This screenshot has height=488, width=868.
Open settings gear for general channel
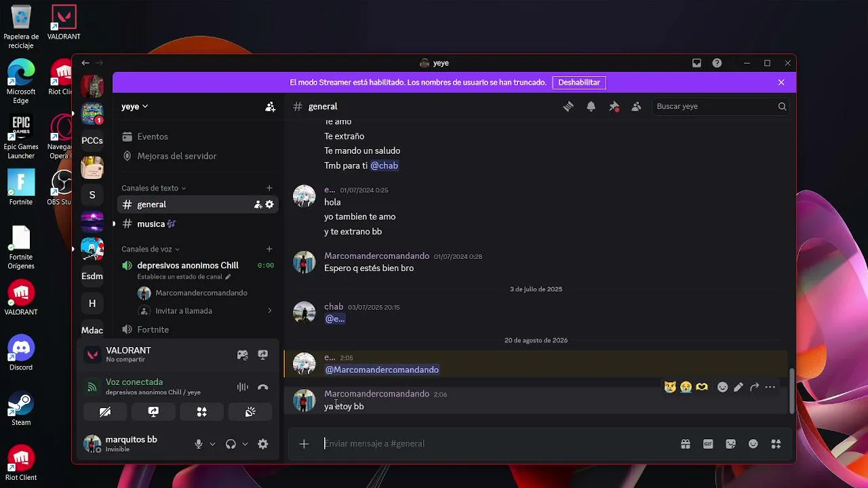[269, 204]
